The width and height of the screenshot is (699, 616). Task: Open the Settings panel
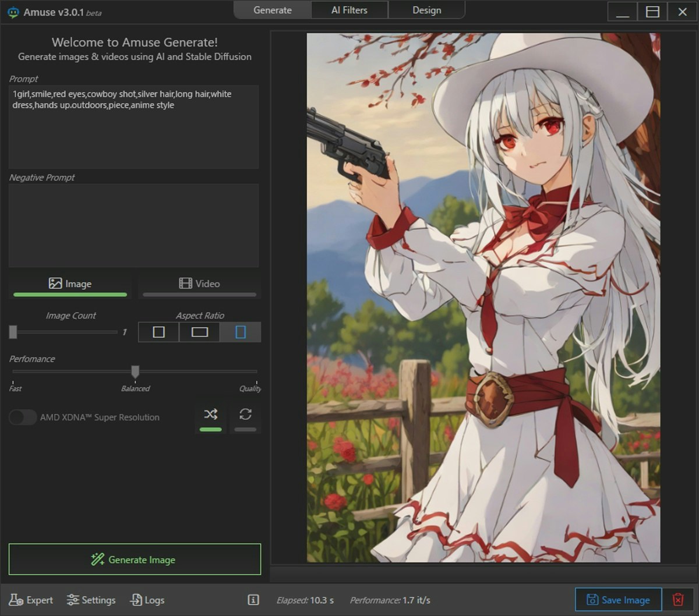click(91, 600)
